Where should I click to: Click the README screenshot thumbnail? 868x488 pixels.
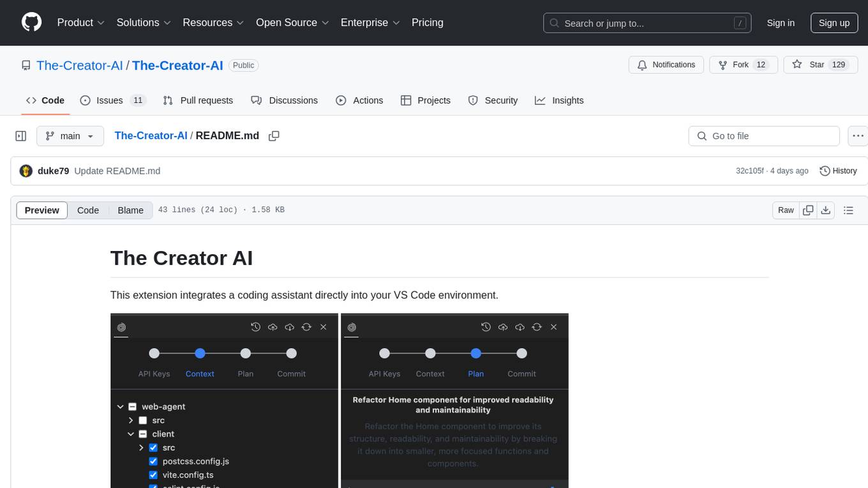(x=340, y=400)
